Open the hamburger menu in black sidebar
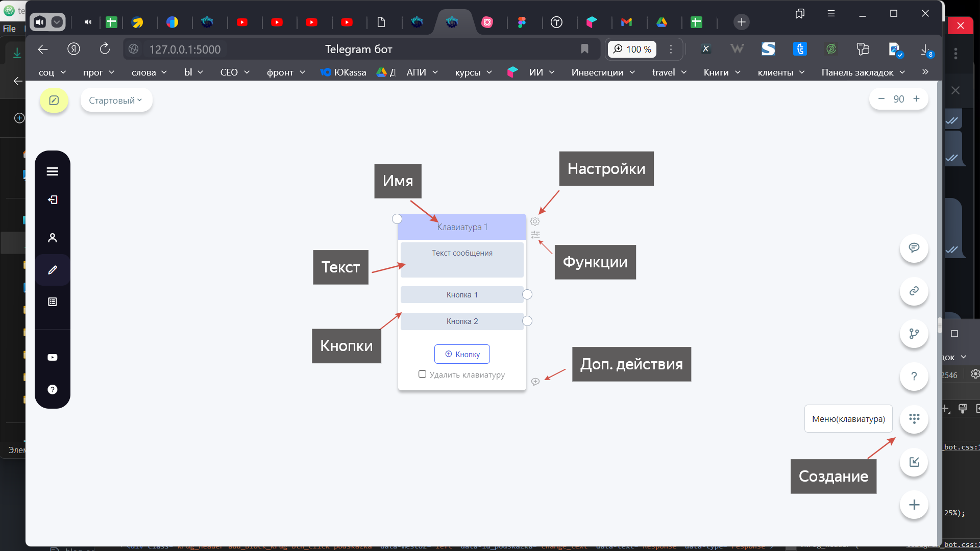980x551 pixels. (52, 171)
